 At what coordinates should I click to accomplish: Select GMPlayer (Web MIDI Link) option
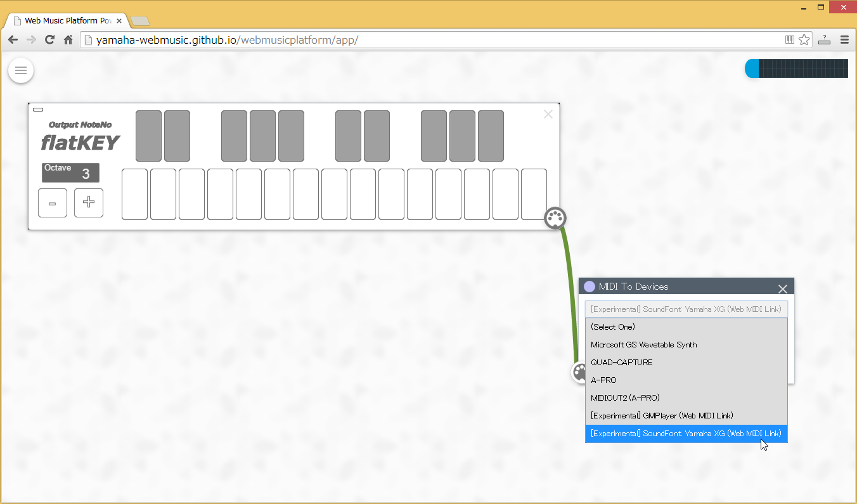(x=662, y=416)
